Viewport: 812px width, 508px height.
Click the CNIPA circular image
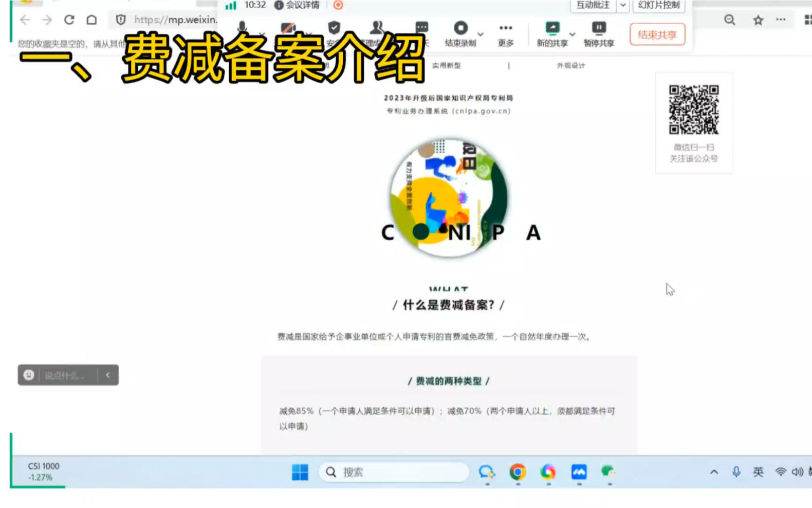[449, 198]
